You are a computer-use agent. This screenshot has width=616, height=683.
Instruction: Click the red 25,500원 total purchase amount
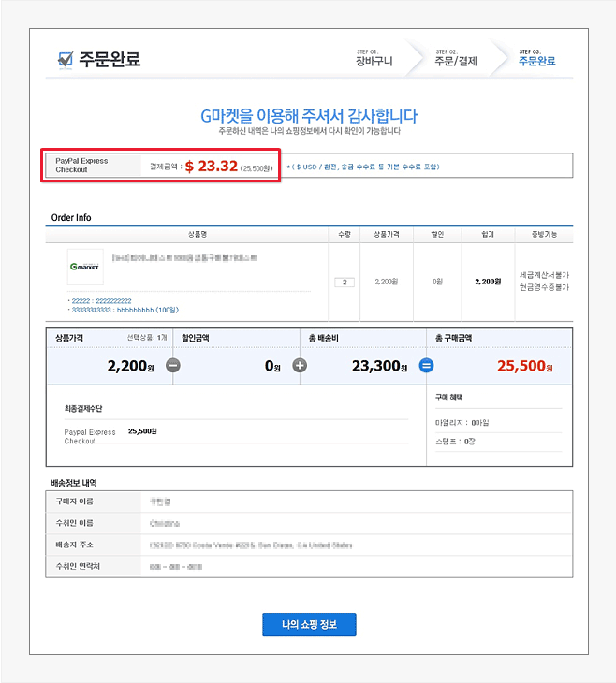[x=525, y=366]
